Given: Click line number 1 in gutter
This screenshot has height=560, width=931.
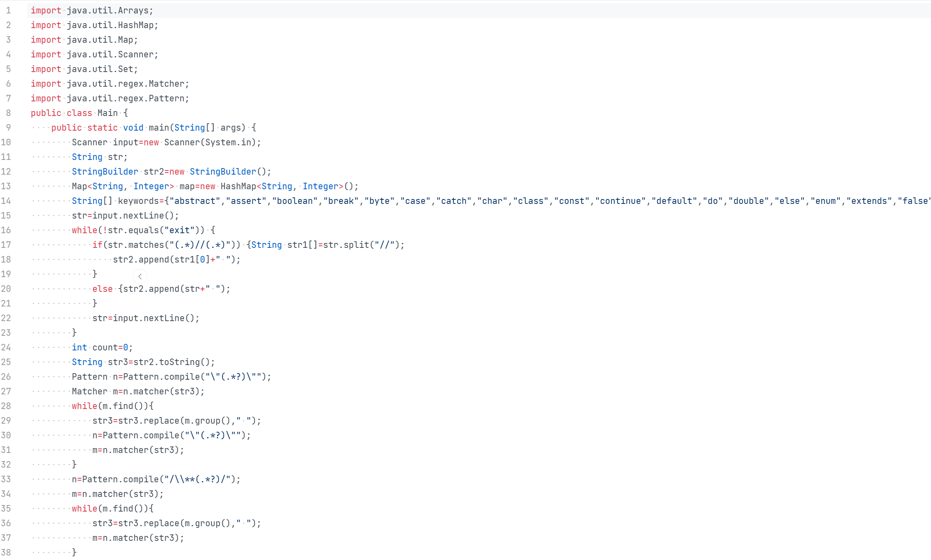Looking at the screenshot, I should coord(8,11).
